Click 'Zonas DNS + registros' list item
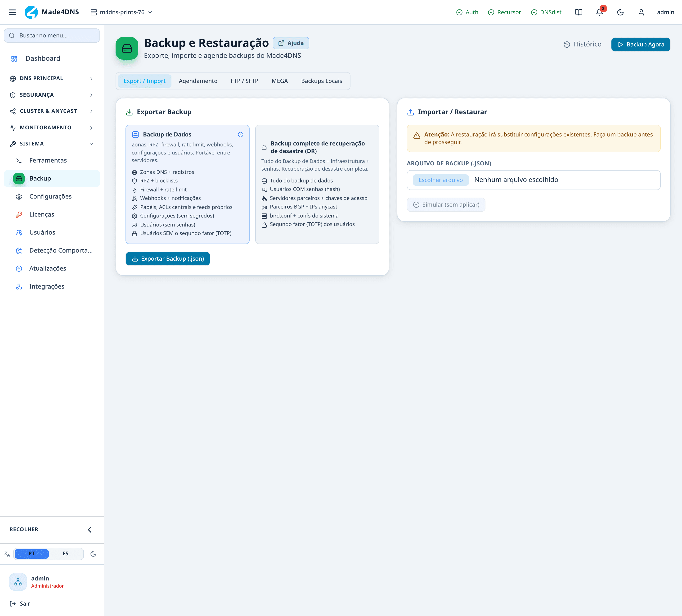Viewport: 682px width, 616px height. [x=163, y=172]
